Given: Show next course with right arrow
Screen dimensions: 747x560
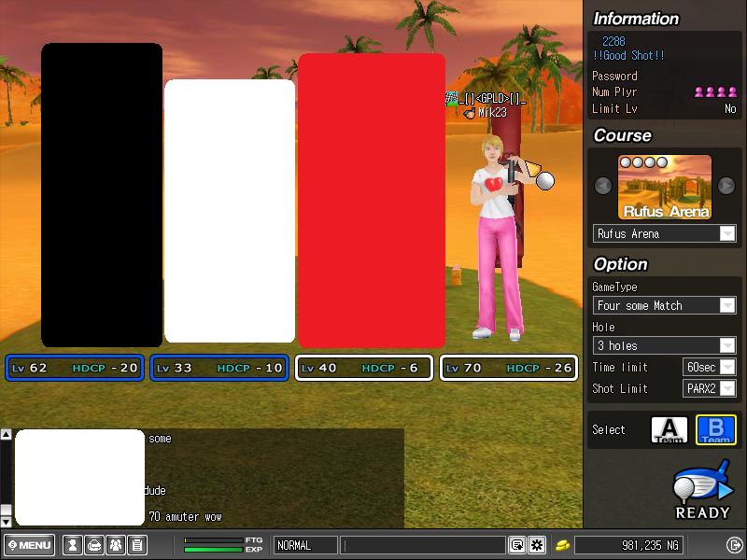Looking at the screenshot, I should coord(726,186).
